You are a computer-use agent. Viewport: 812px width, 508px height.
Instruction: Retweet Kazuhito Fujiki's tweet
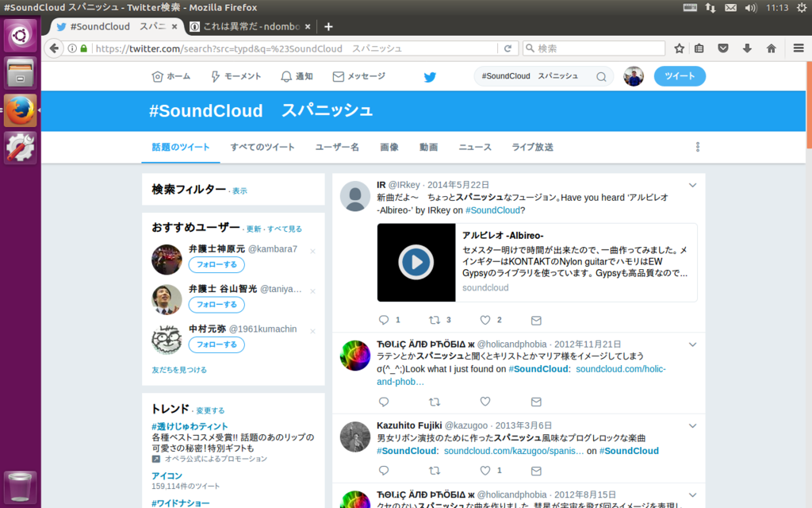click(x=435, y=470)
